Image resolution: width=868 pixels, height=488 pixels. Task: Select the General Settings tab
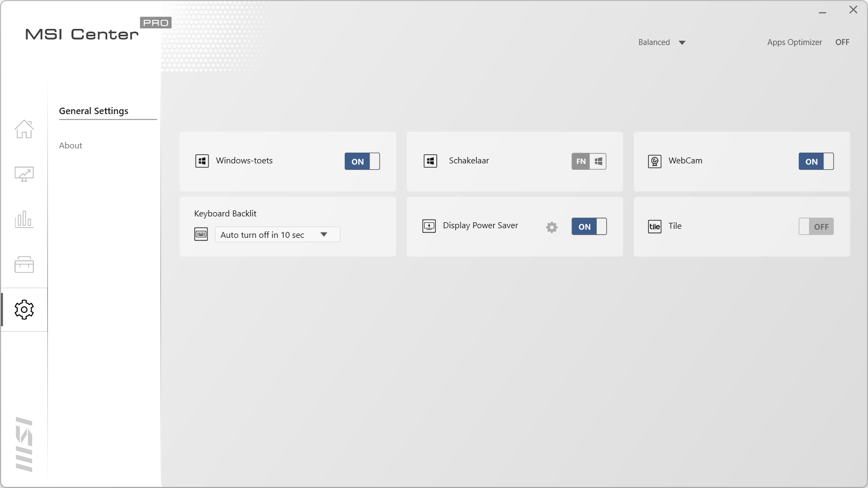pyautogui.click(x=94, y=111)
